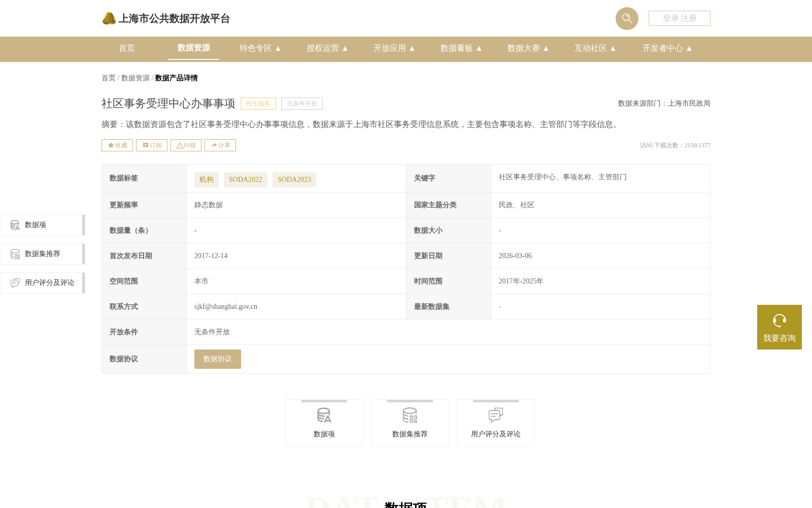Screen dimensions: 812x508
Task: Click the 民生服务 label badge
Action: coord(258,104)
